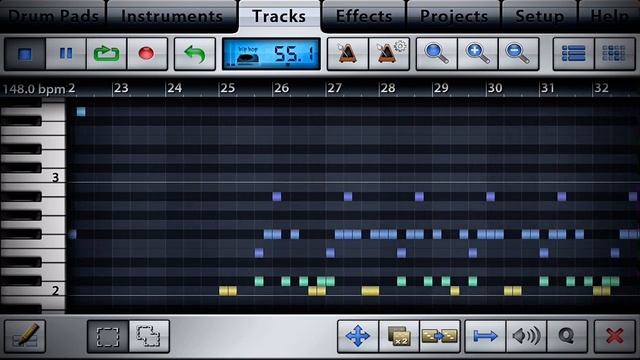640x360 pixels.
Task: Activate the multi-selection add tool
Action: 149,336
